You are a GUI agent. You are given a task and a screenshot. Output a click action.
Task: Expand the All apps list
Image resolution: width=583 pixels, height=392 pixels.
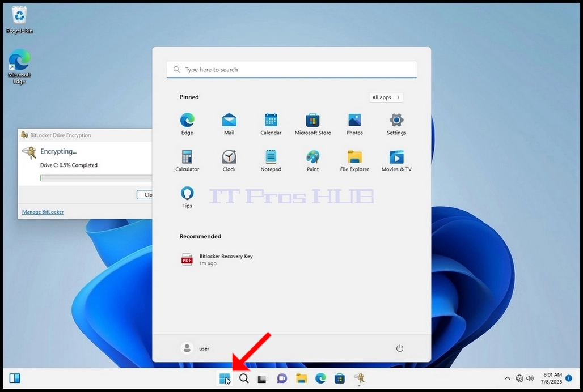coord(386,97)
